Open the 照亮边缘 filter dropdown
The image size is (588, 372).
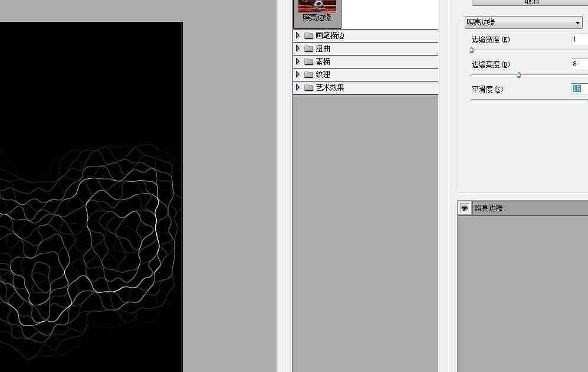pyautogui.click(x=524, y=22)
